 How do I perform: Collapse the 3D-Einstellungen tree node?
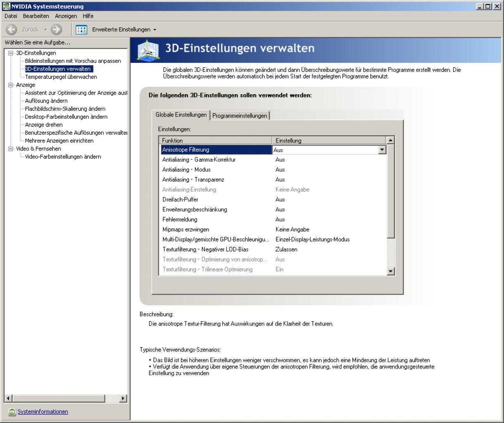pyautogui.click(x=11, y=53)
